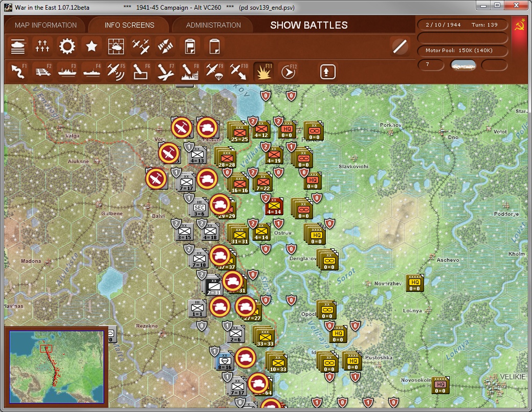Select the red 7=22 infantry unit
The height and width of the screenshot is (412, 532).
point(263,182)
